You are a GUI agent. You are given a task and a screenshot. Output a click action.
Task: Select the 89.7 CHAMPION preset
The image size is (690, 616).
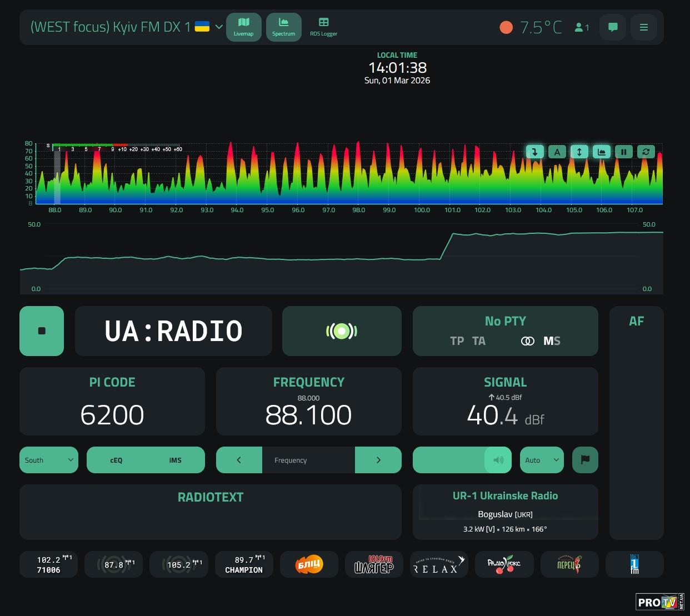click(244, 564)
